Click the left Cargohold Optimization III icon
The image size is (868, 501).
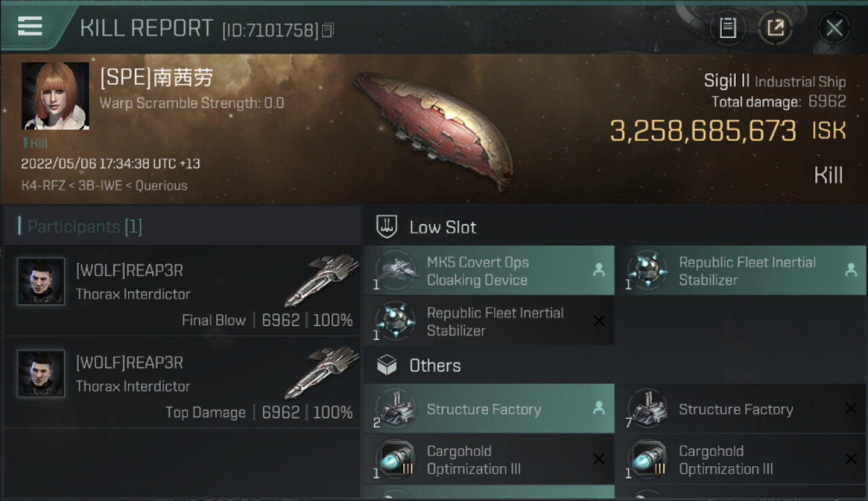coord(395,460)
